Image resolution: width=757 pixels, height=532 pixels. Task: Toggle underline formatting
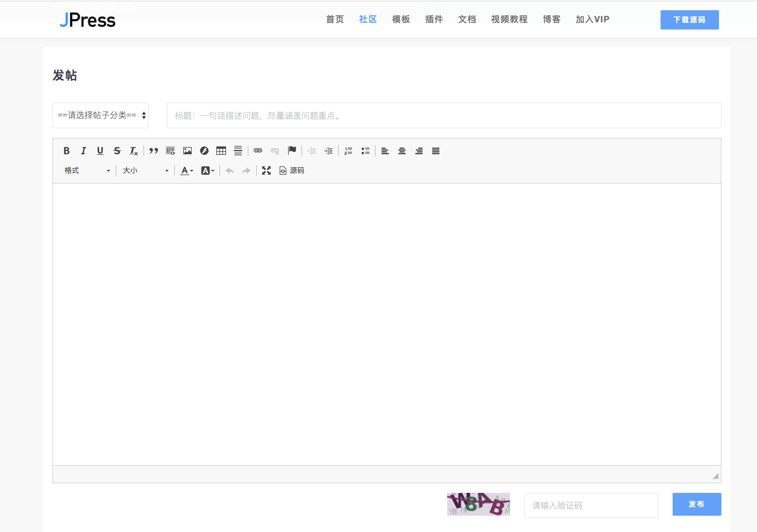pos(100,151)
